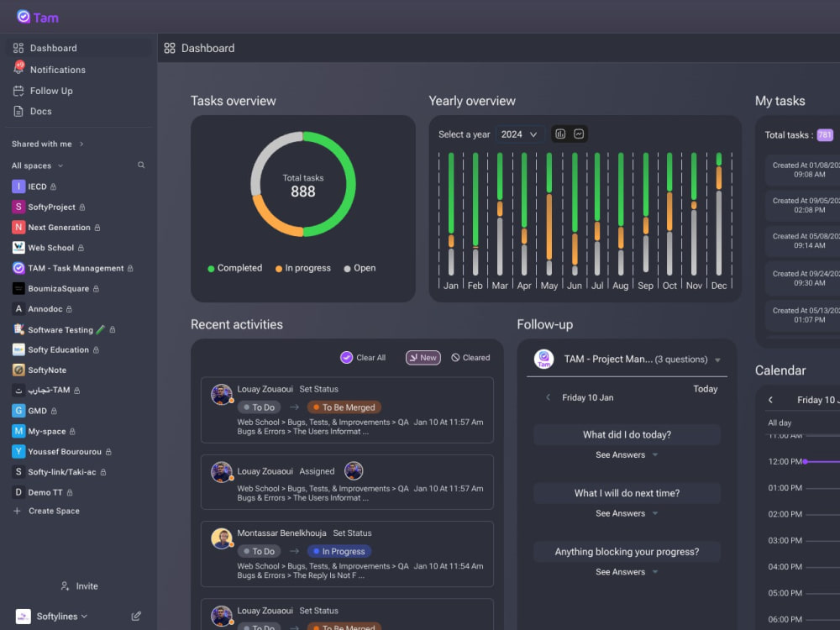Screen dimensions: 840x630
Task: Click the In Progress status badge in Montassar's activity
Action: coord(339,551)
